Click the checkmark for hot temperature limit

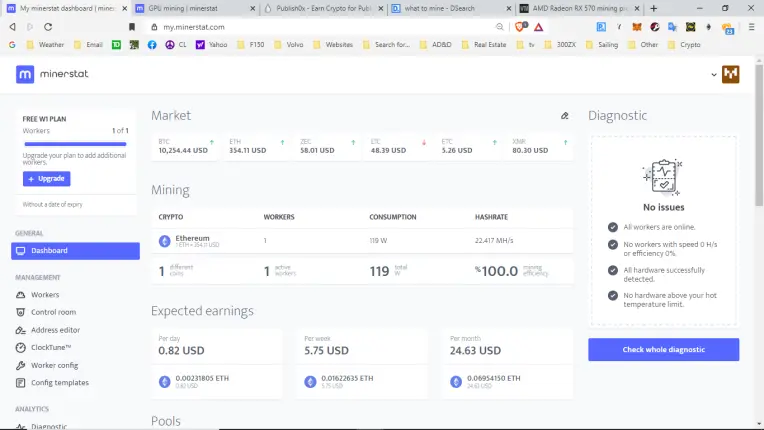(613, 296)
